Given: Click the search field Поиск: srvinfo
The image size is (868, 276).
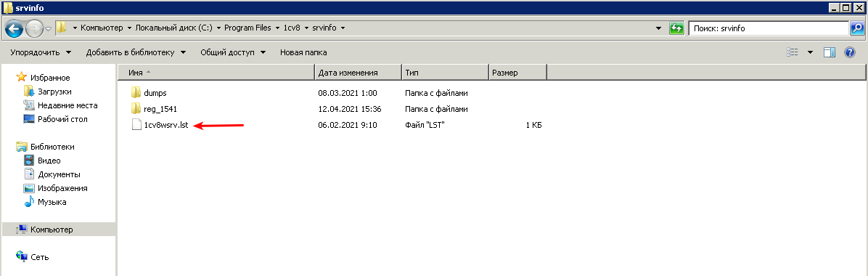Looking at the screenshot, I should click(x=769, y=28).
